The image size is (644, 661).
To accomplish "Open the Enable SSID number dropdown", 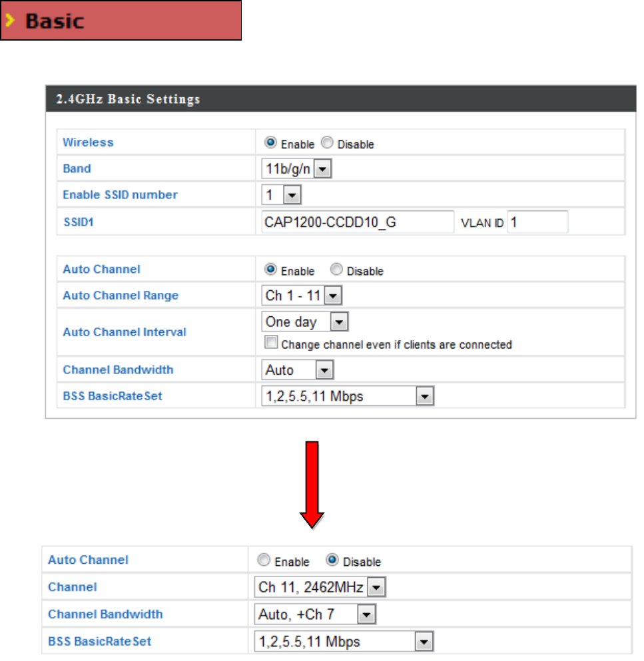I will (281, 195).
